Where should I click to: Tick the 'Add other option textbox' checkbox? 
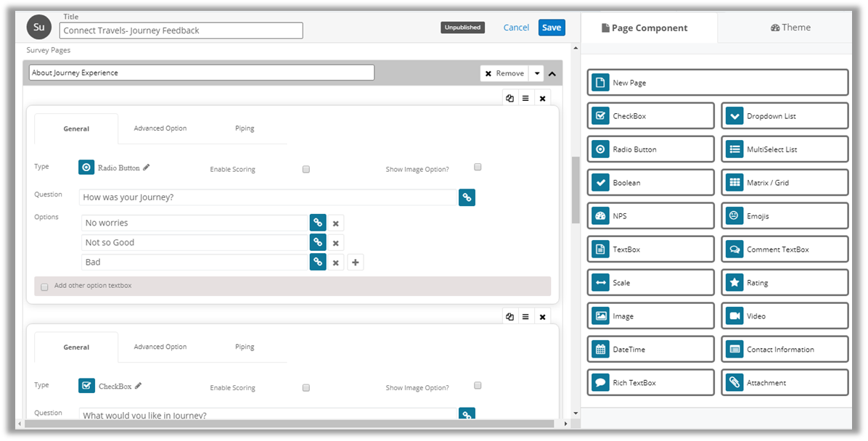click(44, 287)
